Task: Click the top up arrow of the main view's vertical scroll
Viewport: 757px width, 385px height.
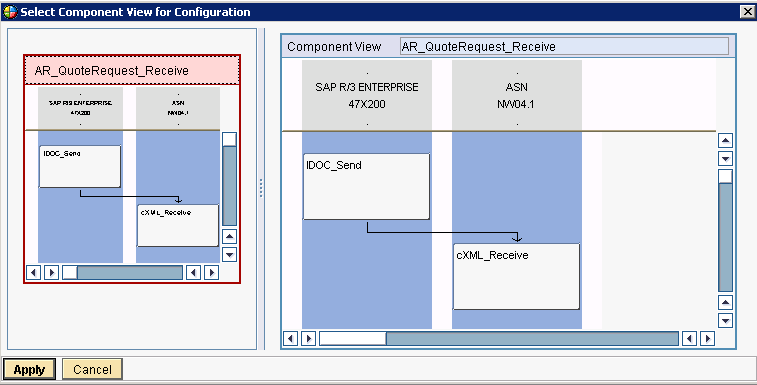Action: pos(725,141)
